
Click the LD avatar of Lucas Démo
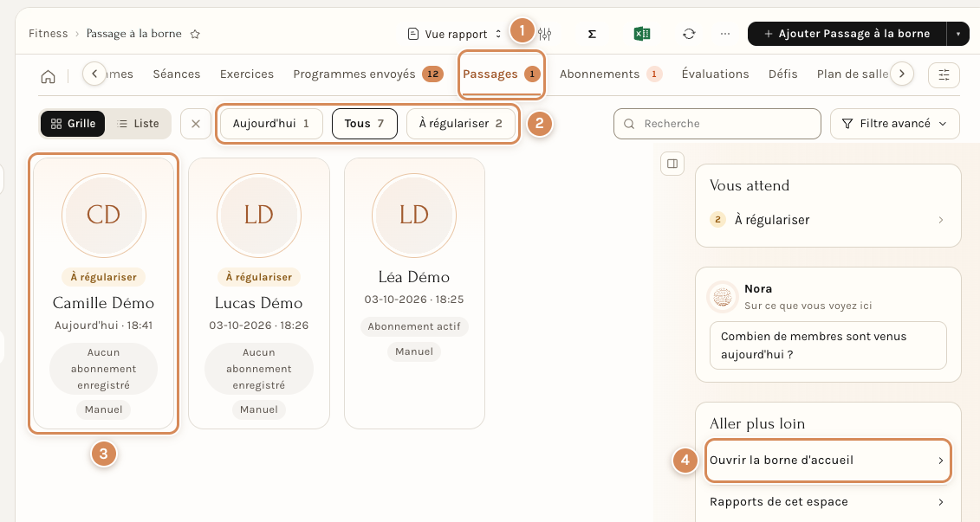click(x=259, y=216)
